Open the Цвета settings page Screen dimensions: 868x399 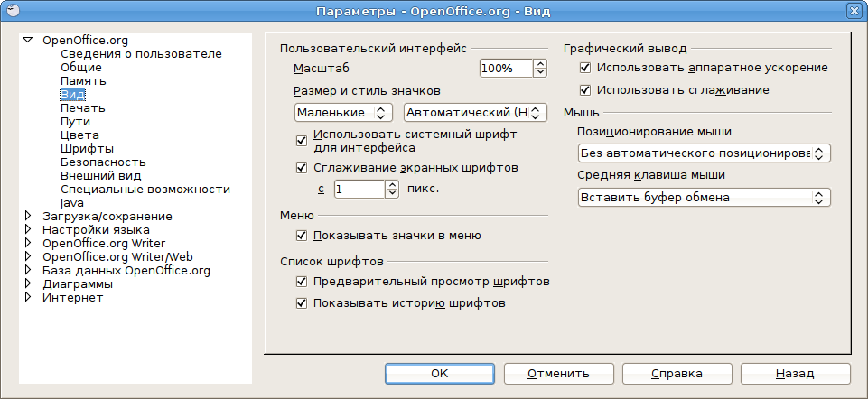point(79,135)
